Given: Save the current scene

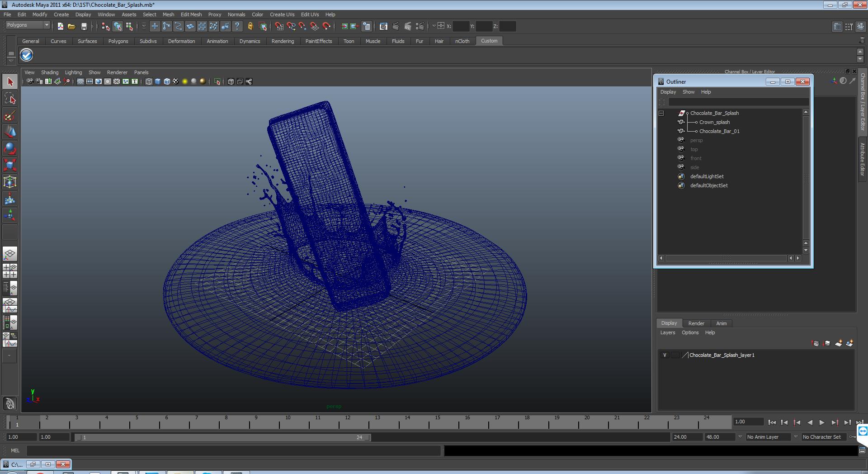Looking at the screenshot, I should (x=84, y=26).
